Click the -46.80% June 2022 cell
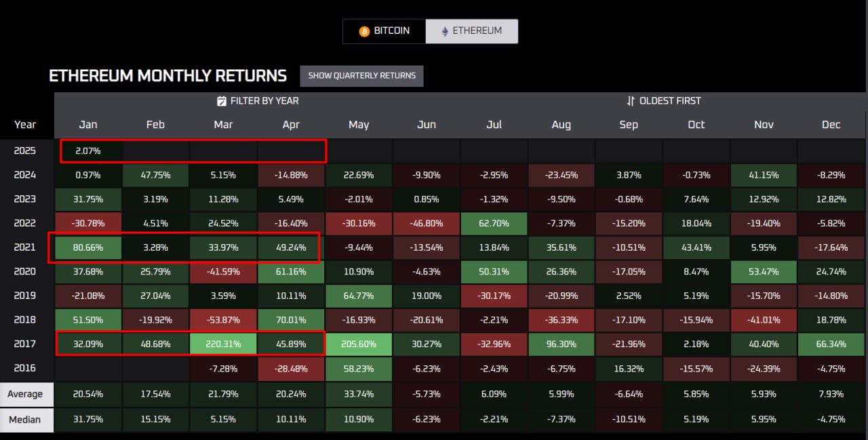 tap(427, 223)
